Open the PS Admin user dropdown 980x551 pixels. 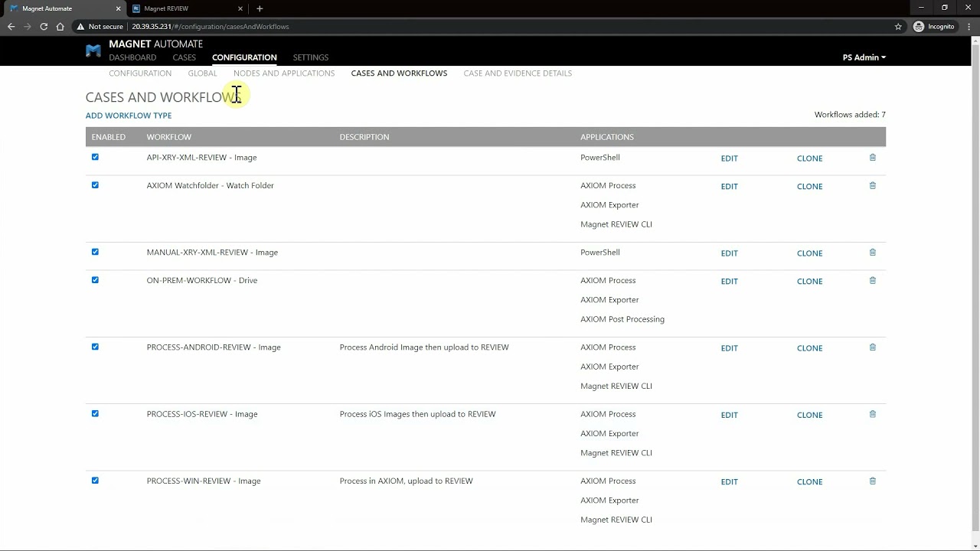[864, 57]
